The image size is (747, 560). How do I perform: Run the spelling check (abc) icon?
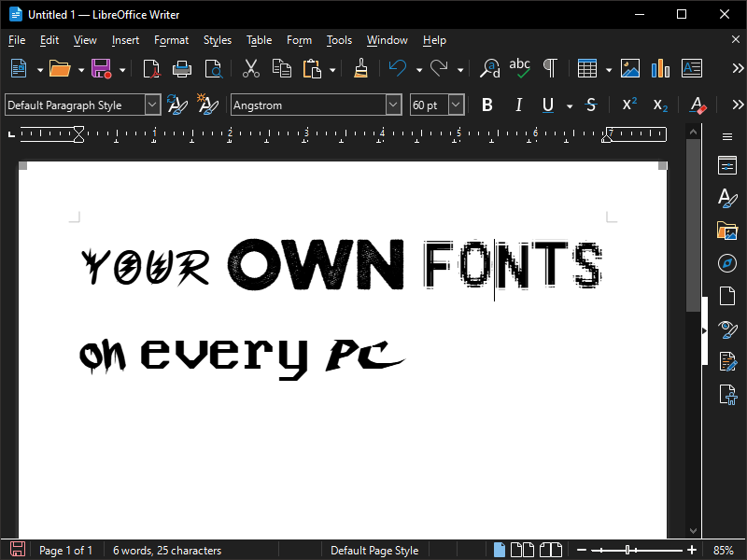[x=520, y=68]
